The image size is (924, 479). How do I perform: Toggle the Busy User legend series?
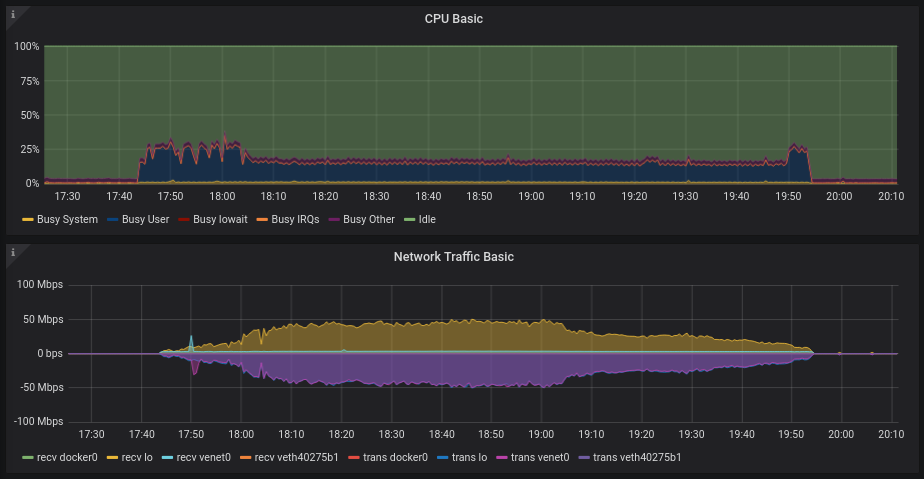[x=145, y=219]
